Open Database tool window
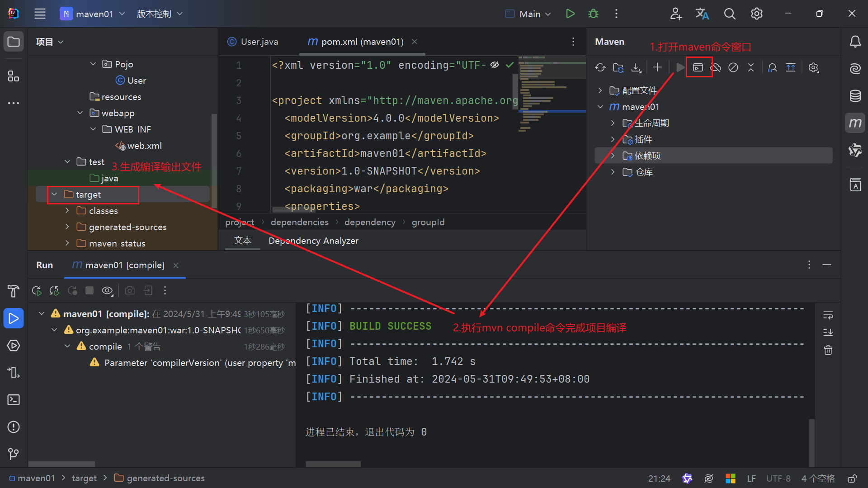 point(855,96)
